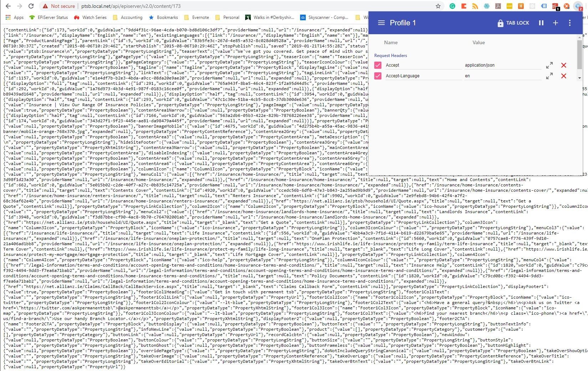Edit the Accept header name field
This screenshot has height=371, width=588.
click(x=424, y=65)
